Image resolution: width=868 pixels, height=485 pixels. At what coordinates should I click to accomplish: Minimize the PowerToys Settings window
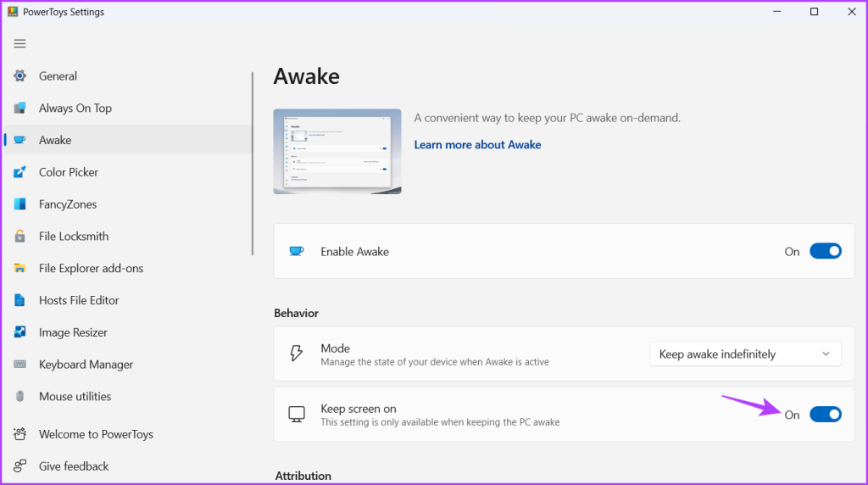(777, 12)
